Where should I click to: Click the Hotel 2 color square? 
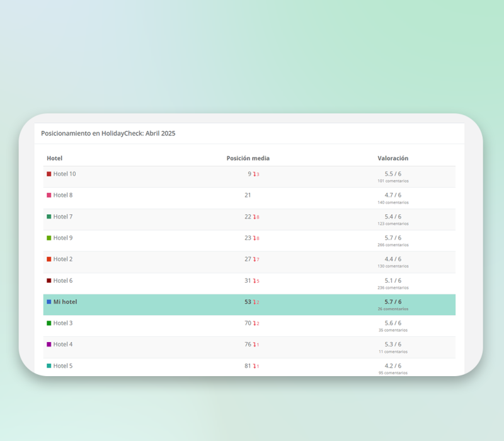click(49, 259)
